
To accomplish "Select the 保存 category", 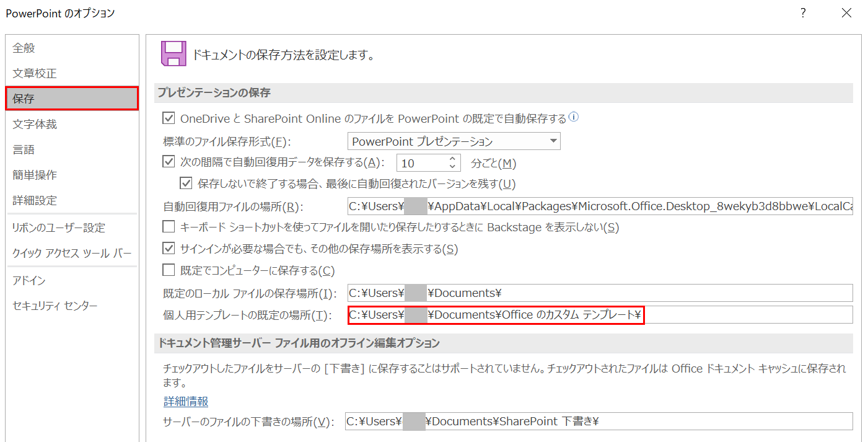I will (72, 99).
